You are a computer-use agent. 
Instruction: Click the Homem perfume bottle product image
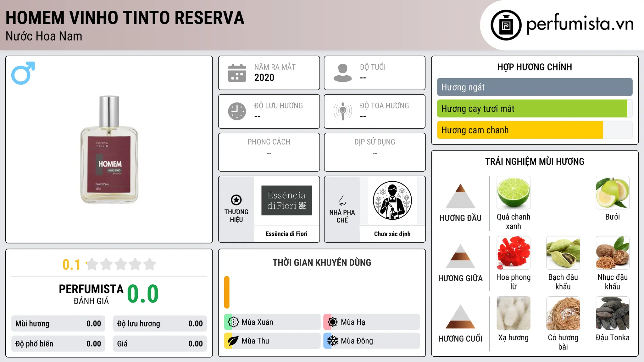tap(109, 150)
